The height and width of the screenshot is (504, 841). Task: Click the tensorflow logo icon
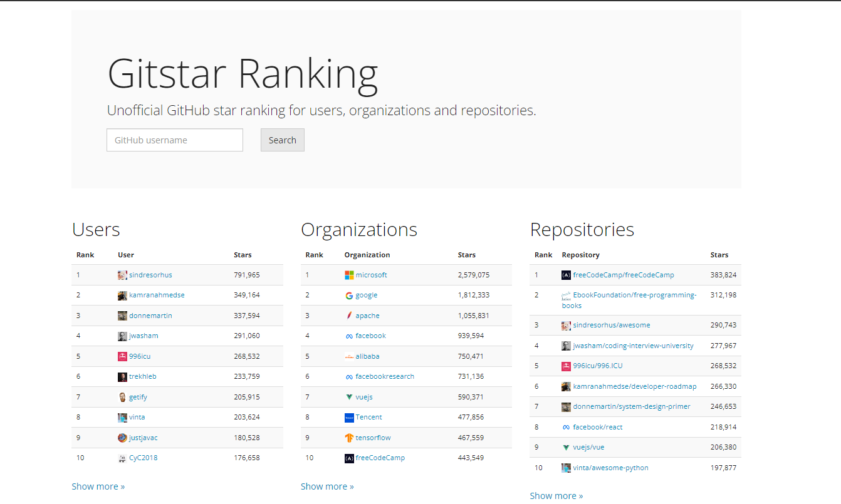pos(349,438)
